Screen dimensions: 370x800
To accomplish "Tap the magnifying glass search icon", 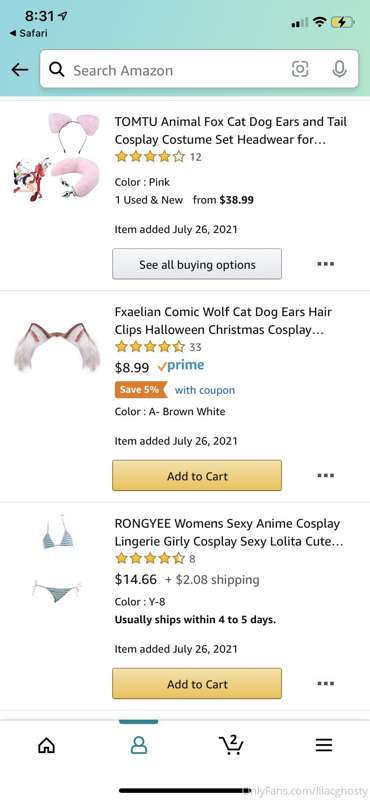I will click(57, 69).
